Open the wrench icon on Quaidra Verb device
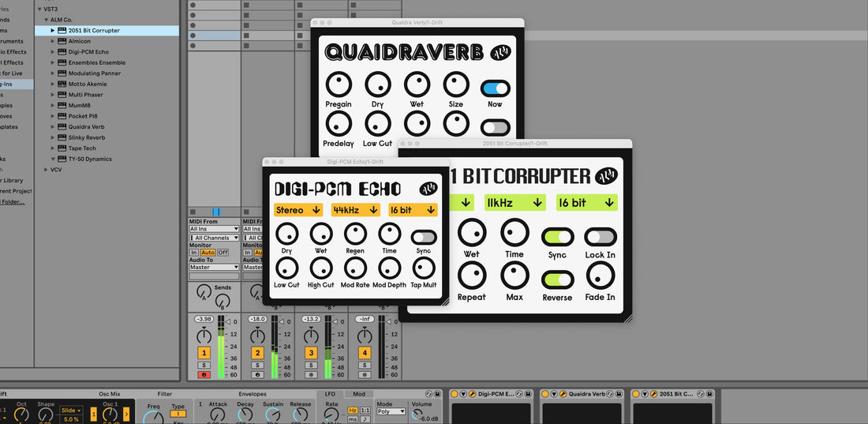 [x=563, y=394]
